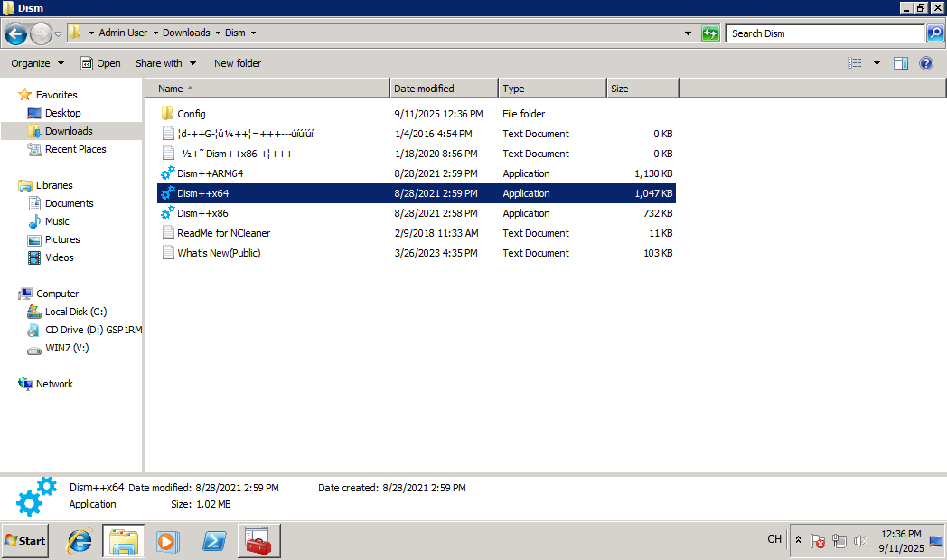947x560 pixels.
Task: Open Windows PowerShell from the taskbar
Action: (x=214, y=541)
